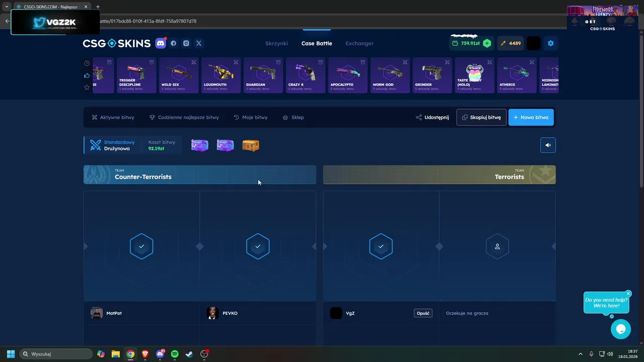Click the Wyszukaj taskbar search box
644x362 pixels.
tap(56, 354)
